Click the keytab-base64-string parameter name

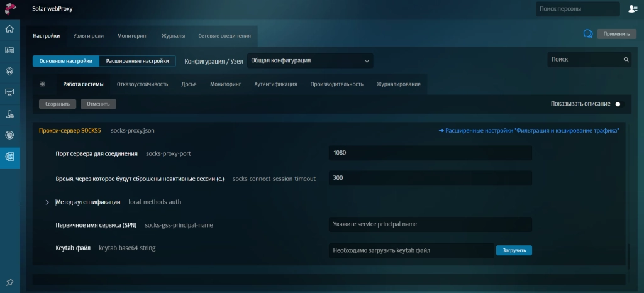pos(127,248)
